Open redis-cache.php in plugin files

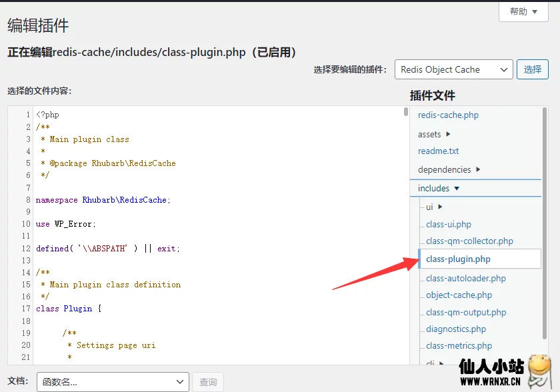click(x=448, y=115)
